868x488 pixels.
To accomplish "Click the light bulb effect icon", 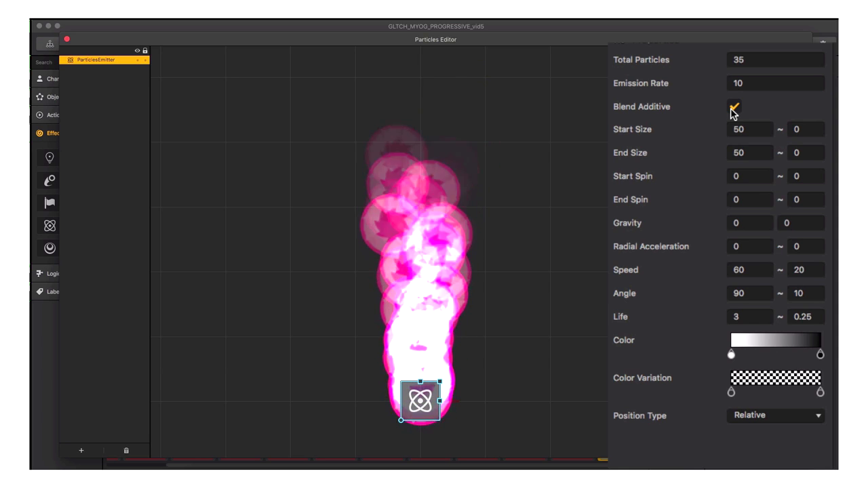I will pyautogui.click(x=50, y=158).
